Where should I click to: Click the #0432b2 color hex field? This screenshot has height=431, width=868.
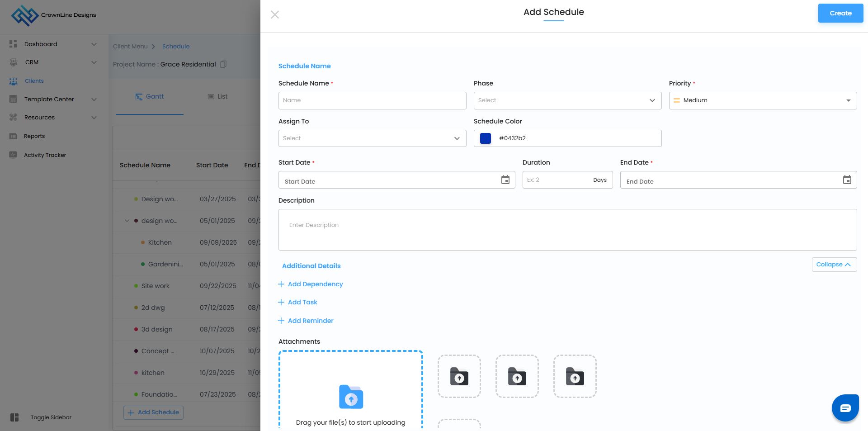pos(567,138)
